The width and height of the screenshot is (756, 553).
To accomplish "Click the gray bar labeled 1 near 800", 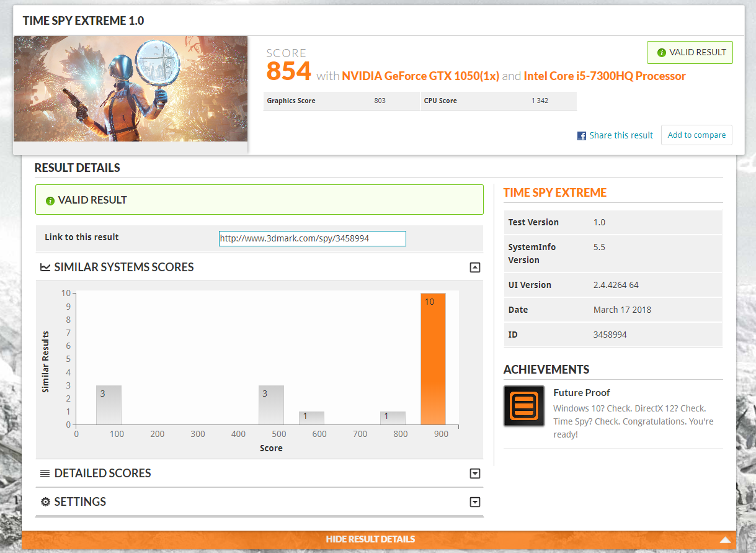I will [393, 418].
